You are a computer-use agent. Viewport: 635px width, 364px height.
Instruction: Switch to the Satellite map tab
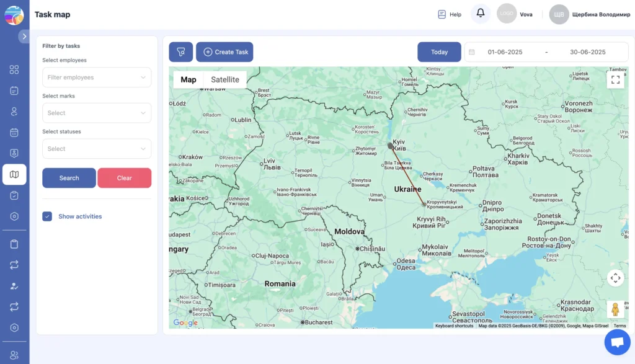pyautogui.click(x=224, y=79)
